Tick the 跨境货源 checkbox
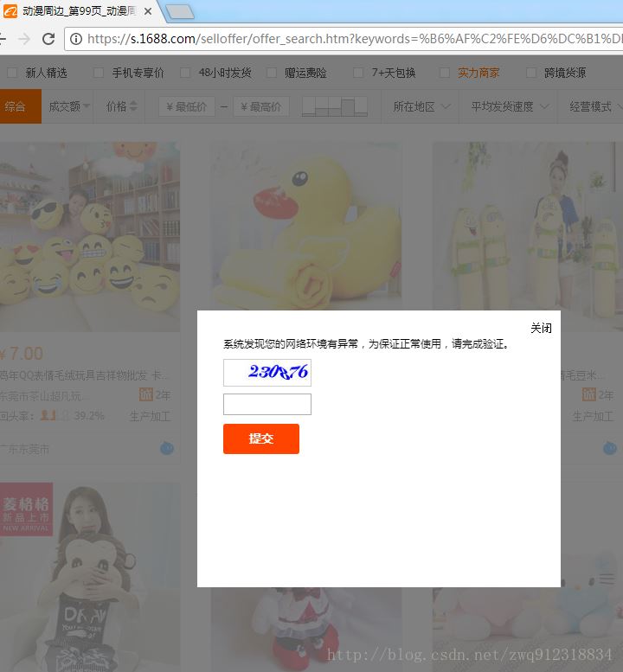 coord(531,73)
